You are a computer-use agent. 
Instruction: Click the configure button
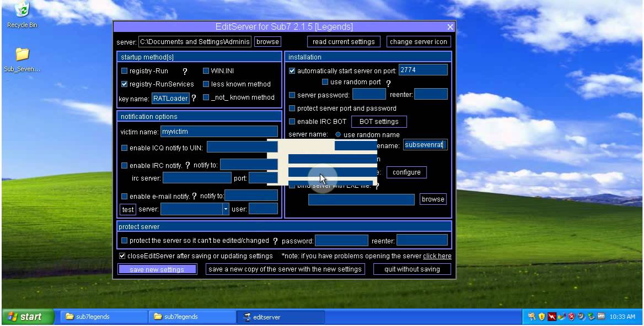[406, 172]
